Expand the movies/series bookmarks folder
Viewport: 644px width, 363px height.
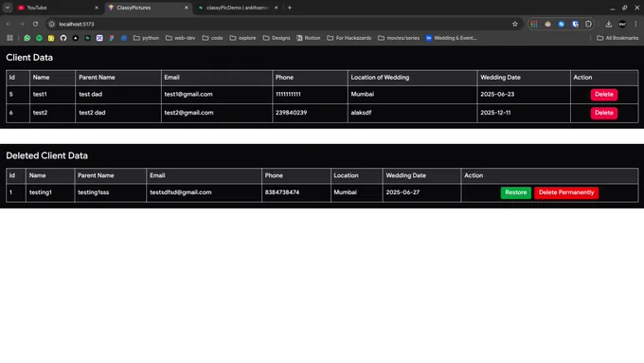(399, 38)
